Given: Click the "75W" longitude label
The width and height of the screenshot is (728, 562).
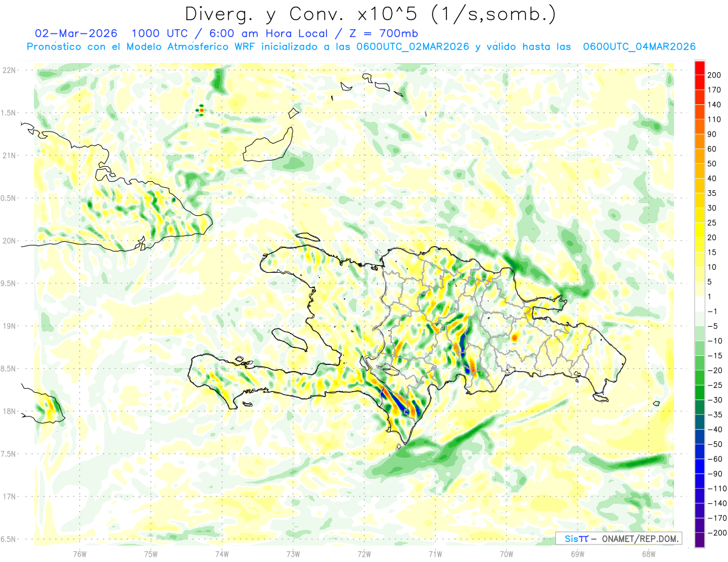Looking at the screenshot, I should (150, 554).
